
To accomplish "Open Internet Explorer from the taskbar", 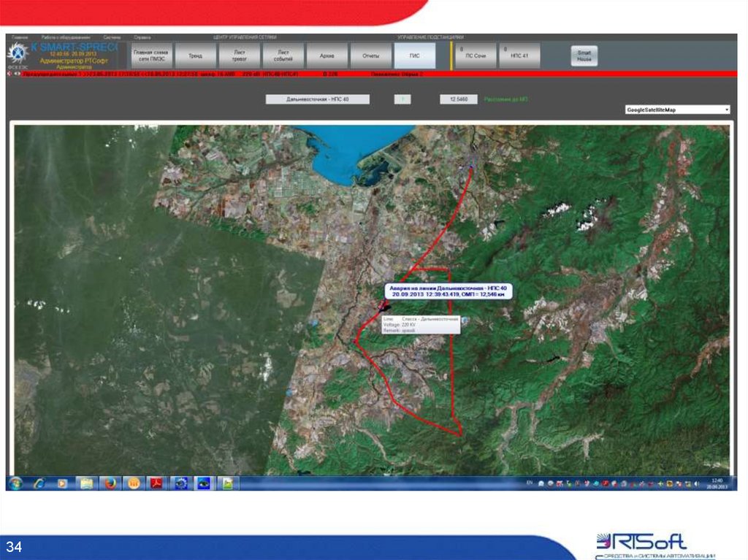I will click(x=39, y=483).
